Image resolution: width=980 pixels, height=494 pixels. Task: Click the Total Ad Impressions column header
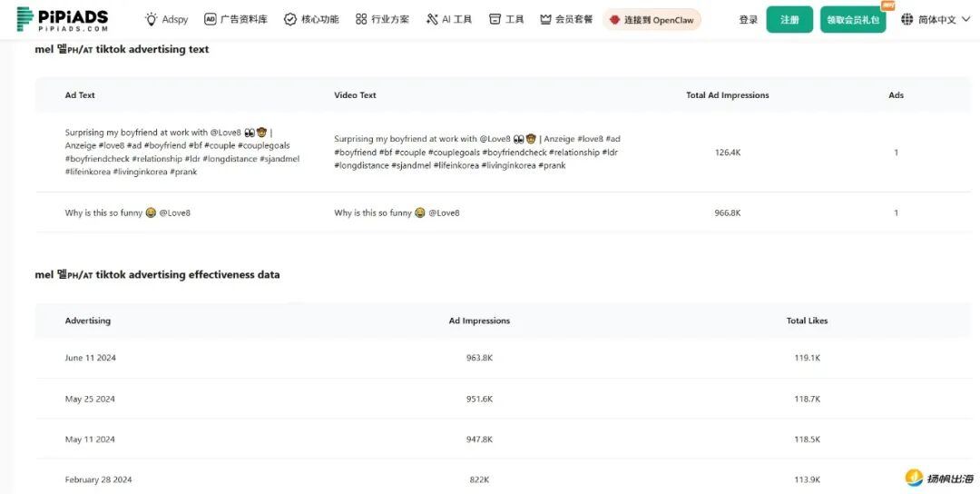click(728, 95)
